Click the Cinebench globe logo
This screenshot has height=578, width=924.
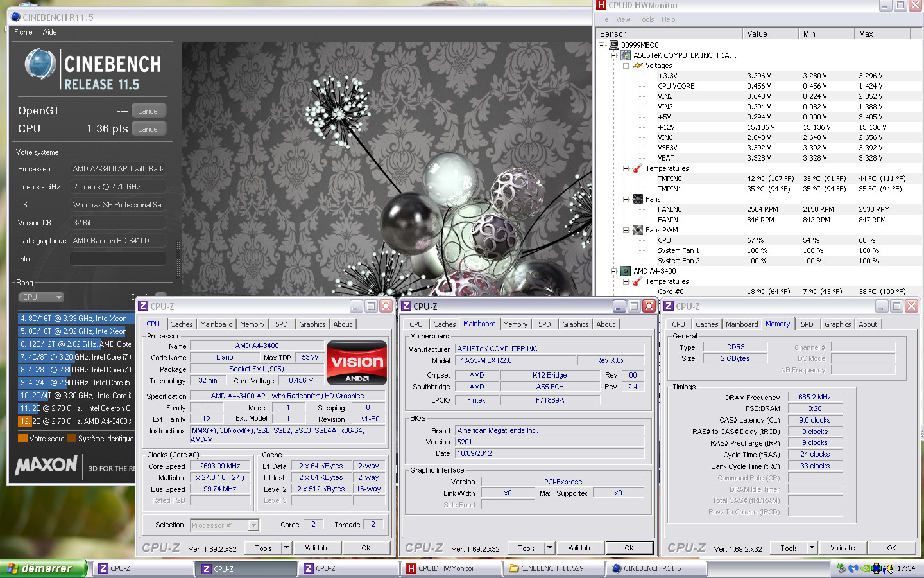pos(40,64)
